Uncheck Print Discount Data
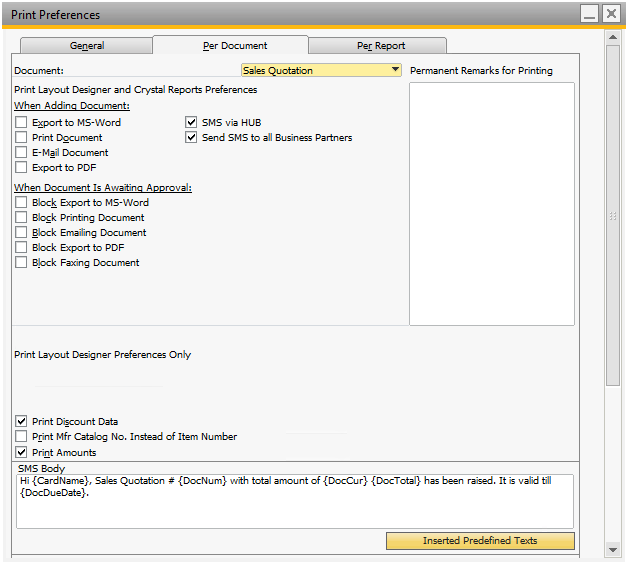The height and width of the screenshot is (564, 628). pyautogui.click(x=21, y=422)
